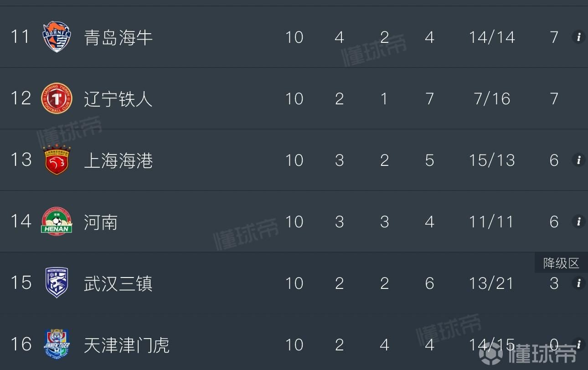Click info icon on 天津津门虎 row
This screenshot has width=588, height=370.
pos(578,344)
